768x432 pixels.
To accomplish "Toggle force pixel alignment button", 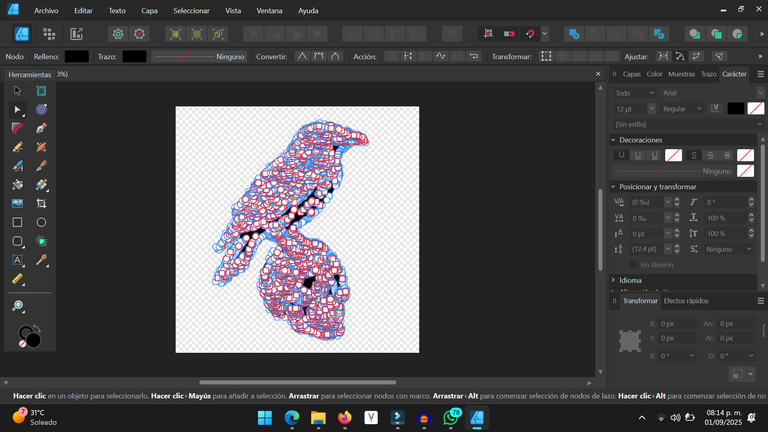I will pos(488,34).
